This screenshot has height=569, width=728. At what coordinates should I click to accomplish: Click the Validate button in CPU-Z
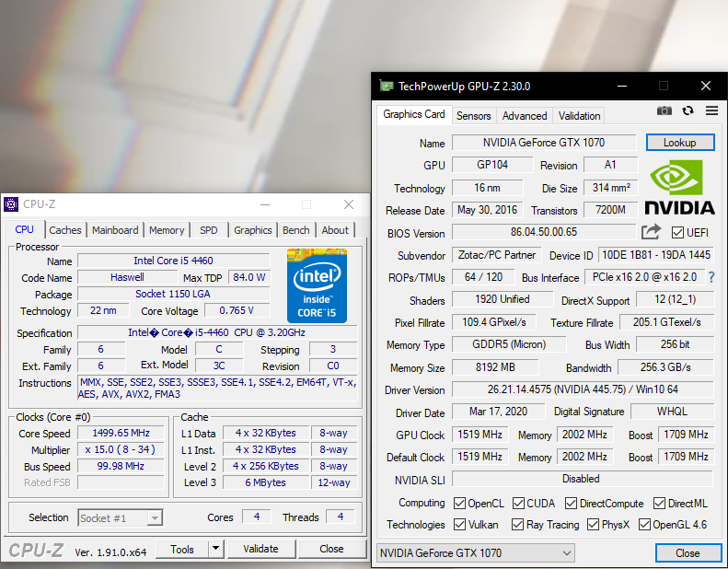[x=261, y=549]
